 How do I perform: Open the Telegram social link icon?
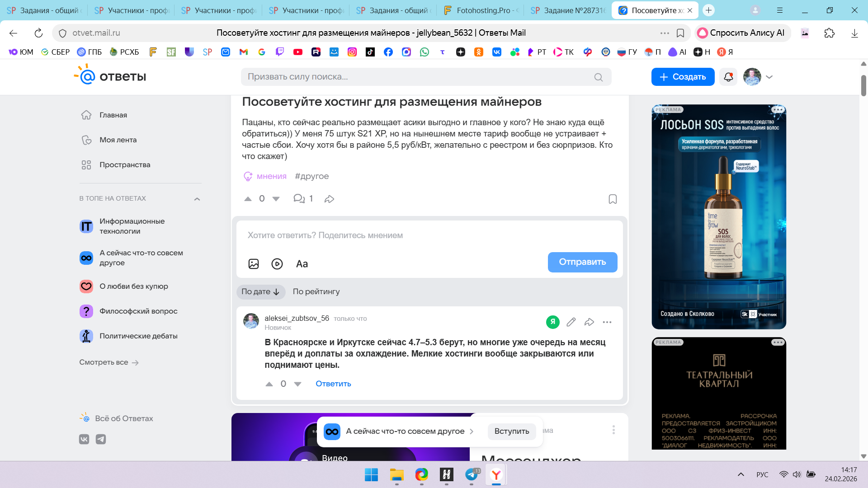coord(101,439)
